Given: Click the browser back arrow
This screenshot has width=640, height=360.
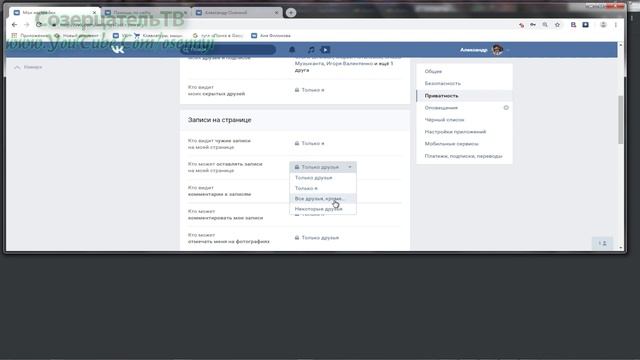Looking at the screenshot, I should (x=15, y=25).
